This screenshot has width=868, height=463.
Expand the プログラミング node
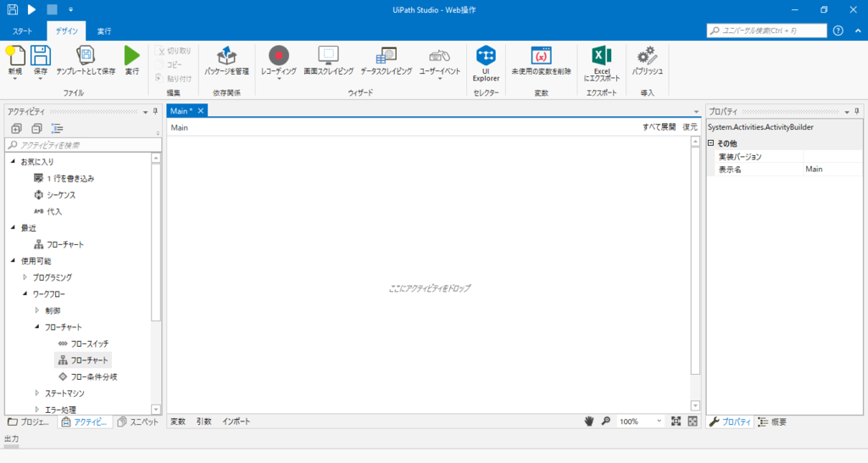coord(25,277)
